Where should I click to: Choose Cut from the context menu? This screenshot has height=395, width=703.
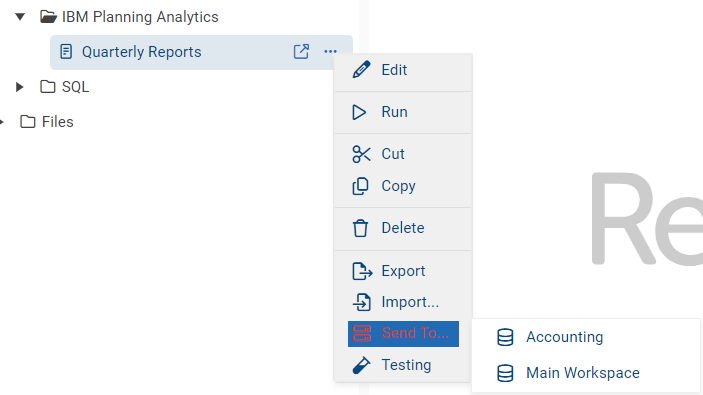tap(403, 154)
